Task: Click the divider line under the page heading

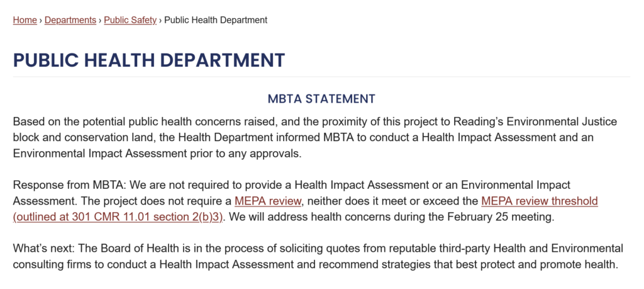Action: click(321, 76)
